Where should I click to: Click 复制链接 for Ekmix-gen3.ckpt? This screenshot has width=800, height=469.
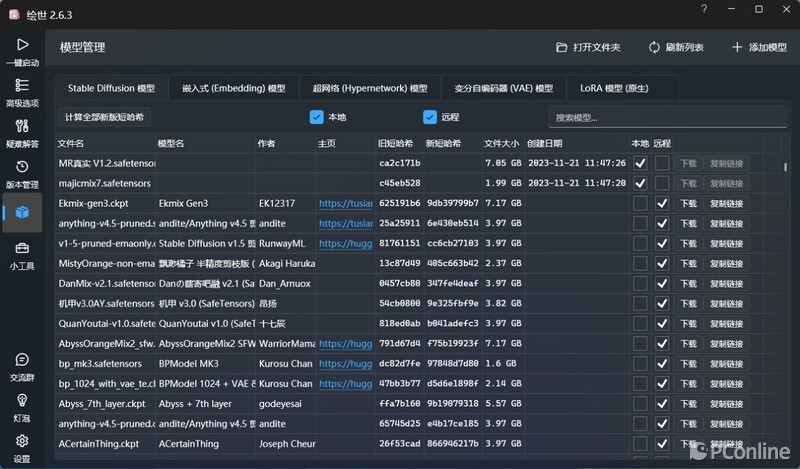[727, 204]
